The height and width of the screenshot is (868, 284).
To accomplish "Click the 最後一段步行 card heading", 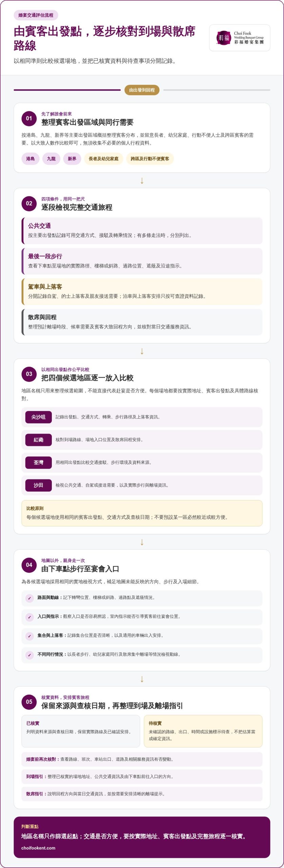I will tap(45, 256).
